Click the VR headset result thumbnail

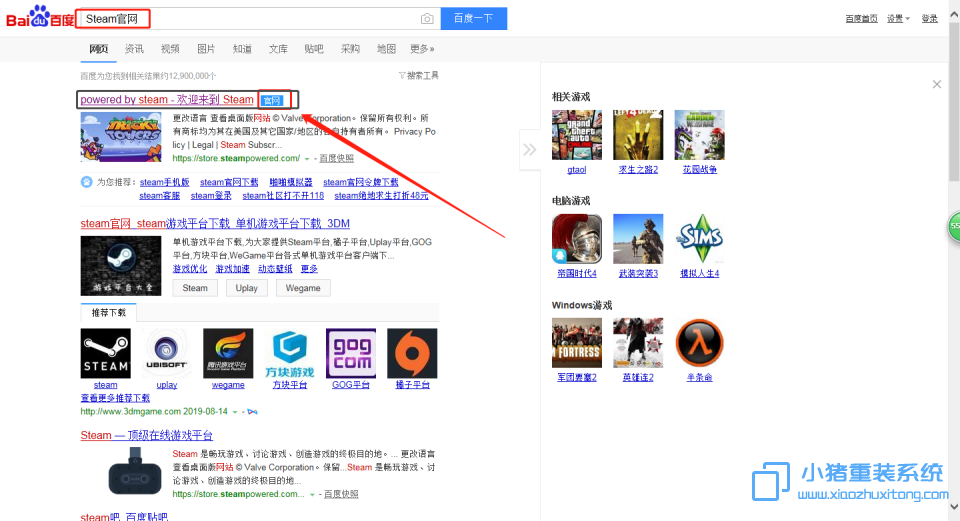pyautogui.click(x=135, y=471)
